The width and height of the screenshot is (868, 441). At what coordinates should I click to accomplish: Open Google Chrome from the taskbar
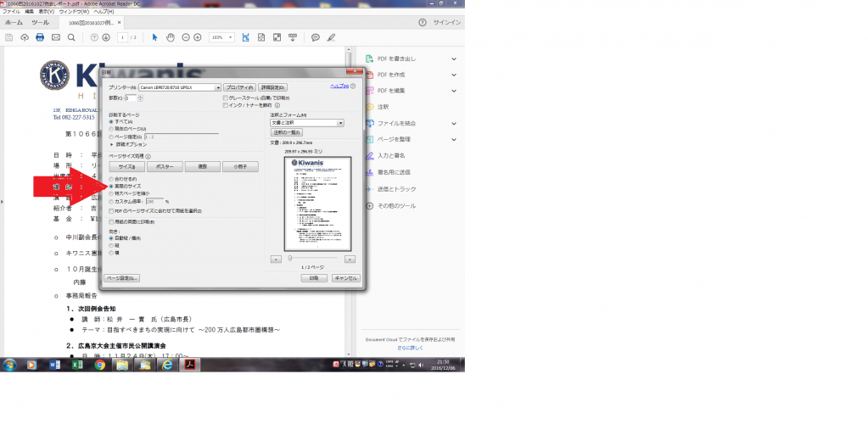pyautogui.click(x=100, y=365)
